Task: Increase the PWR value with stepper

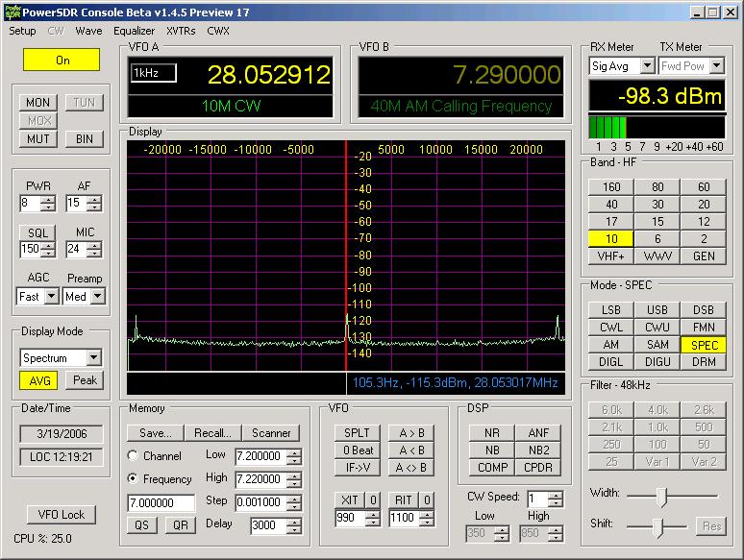Action: [48, 199]
